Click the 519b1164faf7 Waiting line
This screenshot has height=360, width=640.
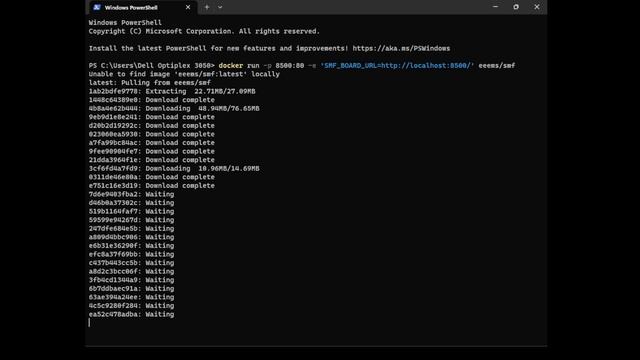[x=131, y=211]
